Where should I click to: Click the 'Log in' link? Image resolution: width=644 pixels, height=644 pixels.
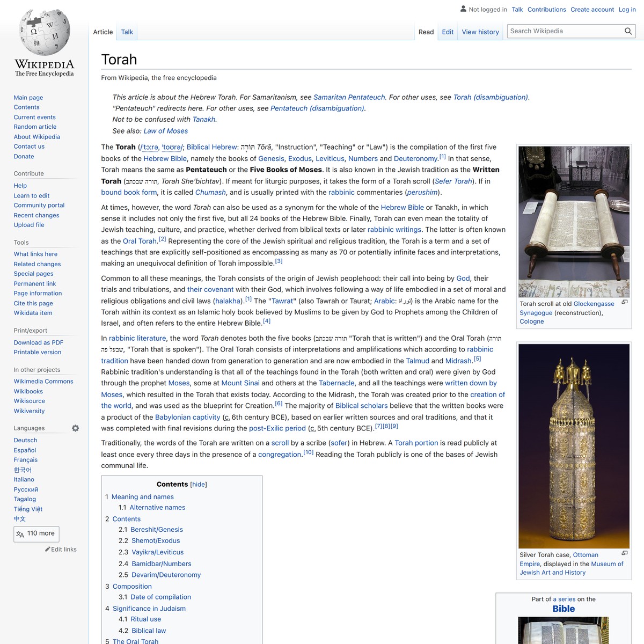[x=627, y=9]
